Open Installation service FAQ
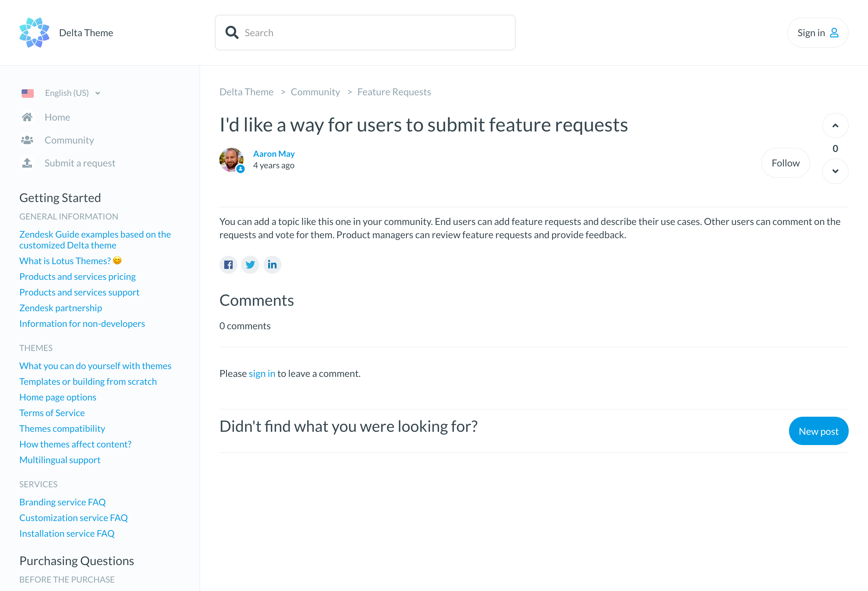Screen dimensions: 868x591 pyautogui.click(x=67, y=533)
